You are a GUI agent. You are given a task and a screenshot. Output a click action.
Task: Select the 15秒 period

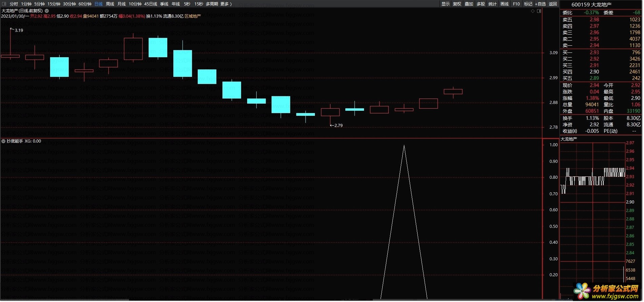[199, 4]
